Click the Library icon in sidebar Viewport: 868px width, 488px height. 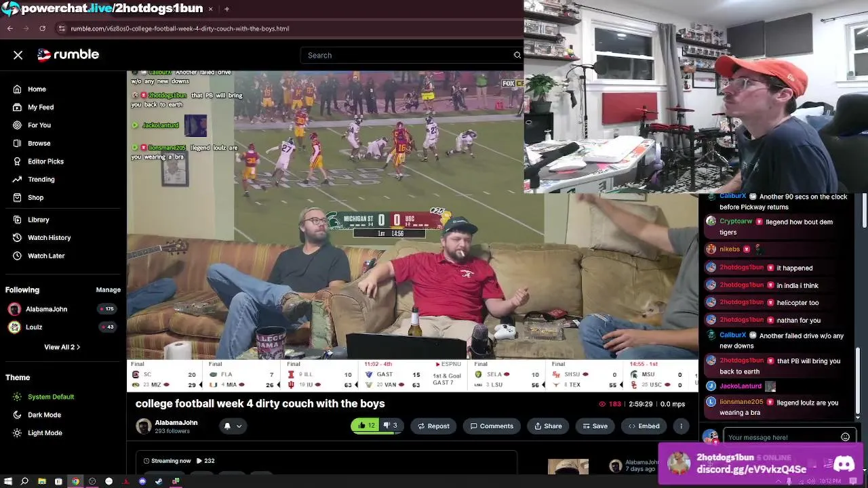click(x=17, y=220)
